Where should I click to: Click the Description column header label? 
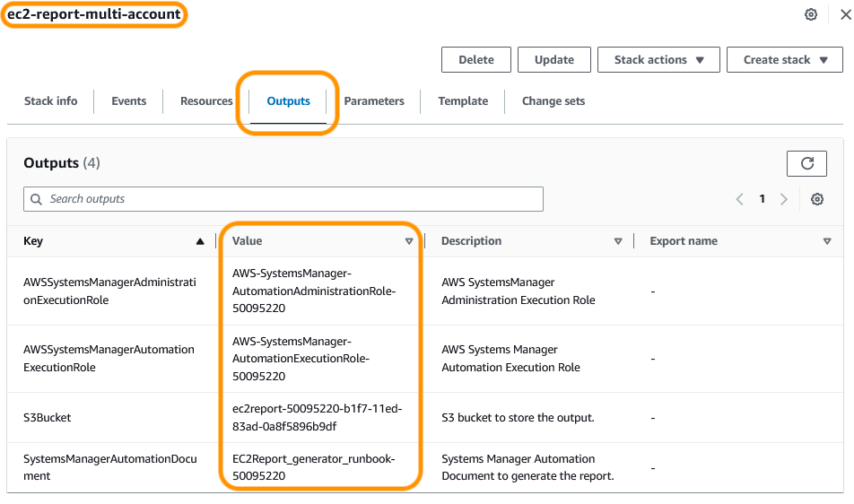coord(471,241)
